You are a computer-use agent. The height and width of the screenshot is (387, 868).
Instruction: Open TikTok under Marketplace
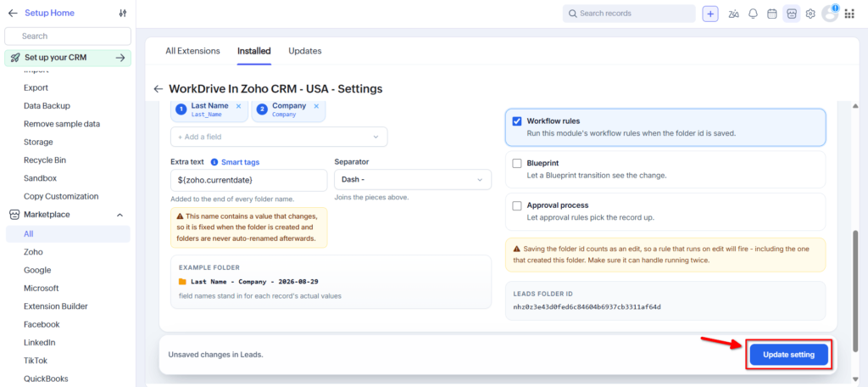[36, 361]
